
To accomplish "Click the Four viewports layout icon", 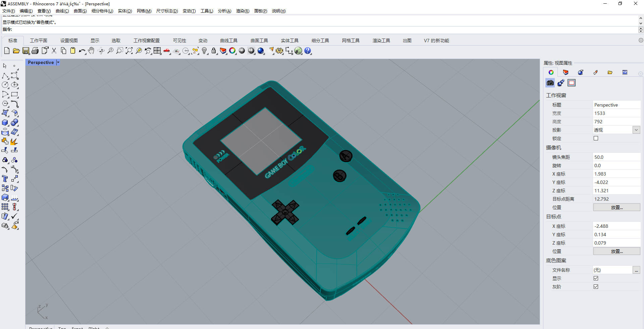I will pyautogui.click(x=157, y=51).
